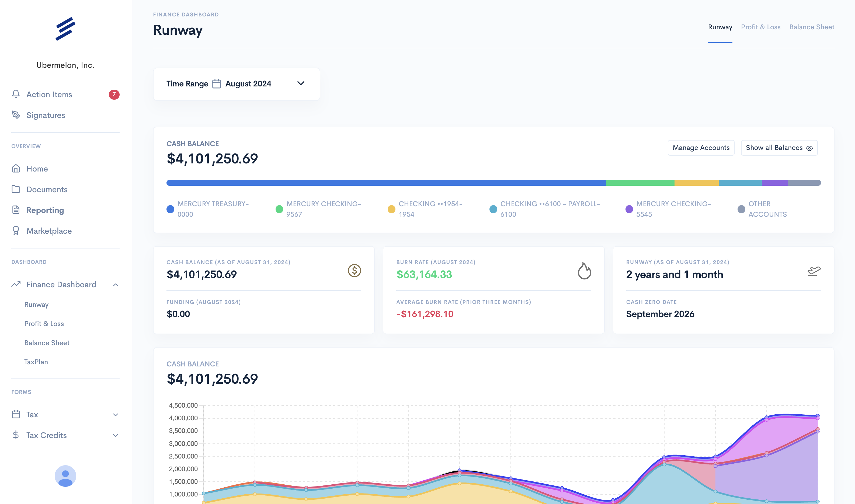Screen dimensions: 855x504
Task: Click the Home house icon
Action: [x=16, y=169]
